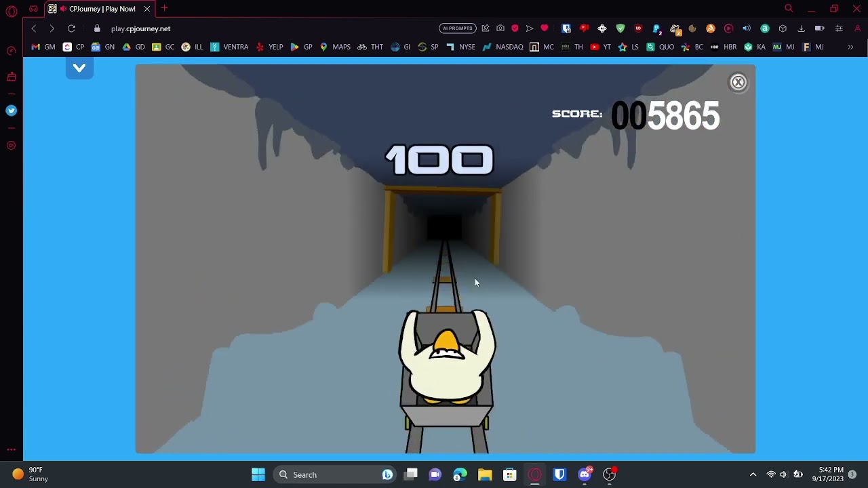Close the Cart Surfer game with the X button
Image resolution: width=868 pixels, height=488 pixels.
738,82
